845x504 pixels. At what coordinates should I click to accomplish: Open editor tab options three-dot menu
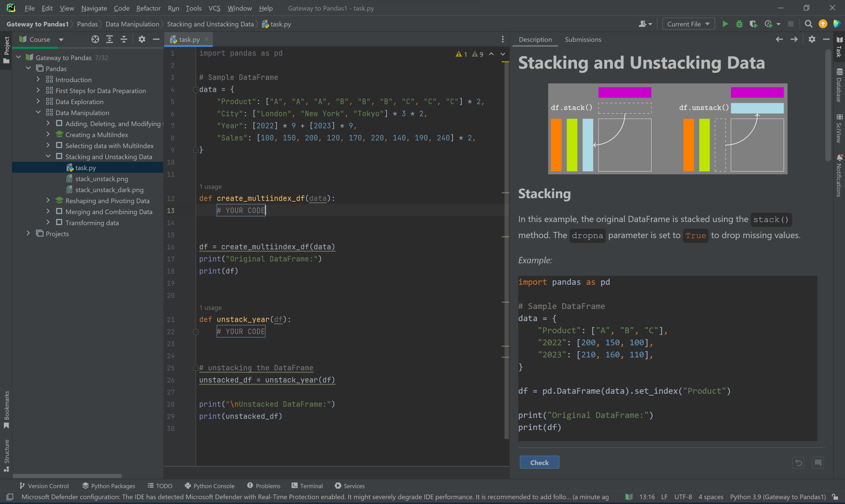coord(503,40)
